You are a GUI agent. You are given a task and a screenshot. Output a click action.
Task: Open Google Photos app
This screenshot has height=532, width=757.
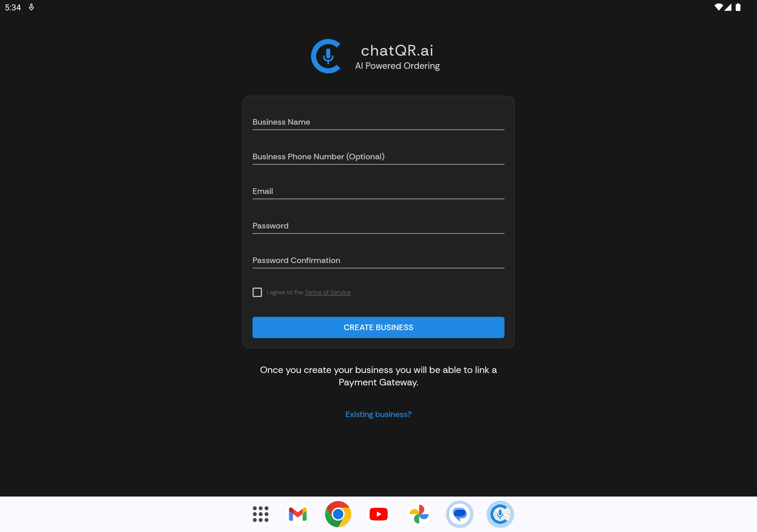click(x=418, y=514)
